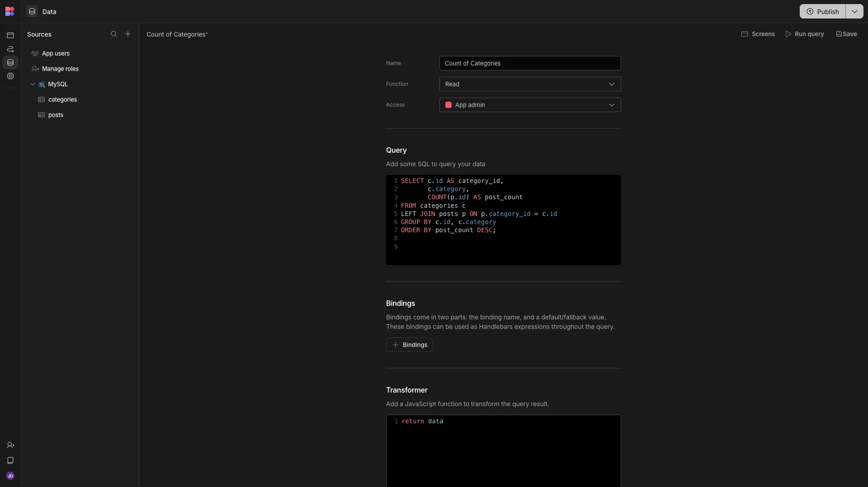Screen dimensions: 868x487
Task: Click the Budibase logo icon
Action: [10, 11]
